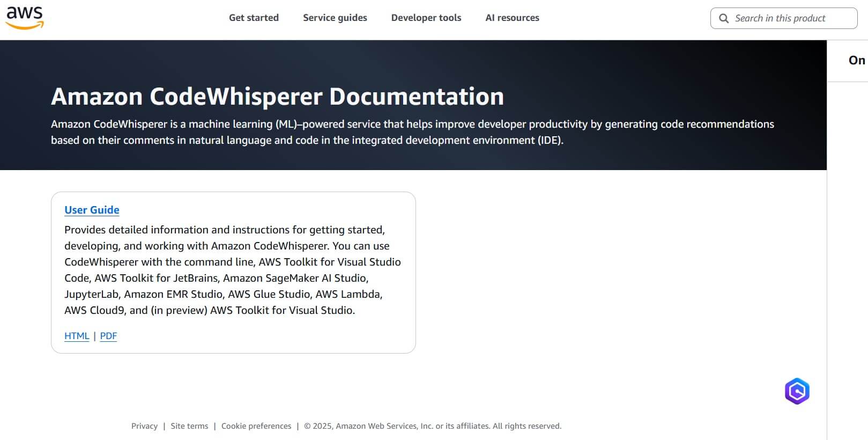This screenshot has height=440, width=868.
Task: Open the Service guides menu
Action: click(335, 18)
